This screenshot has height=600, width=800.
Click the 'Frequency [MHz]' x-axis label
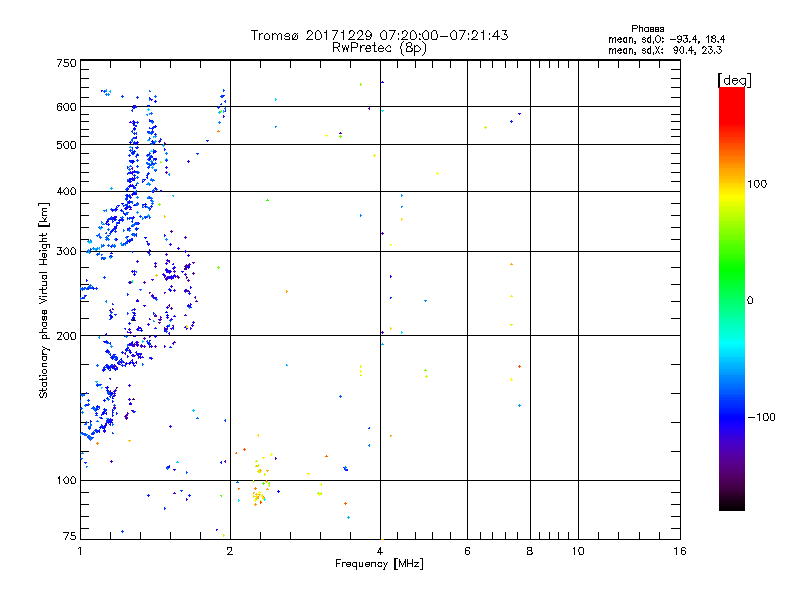(379, 564)
